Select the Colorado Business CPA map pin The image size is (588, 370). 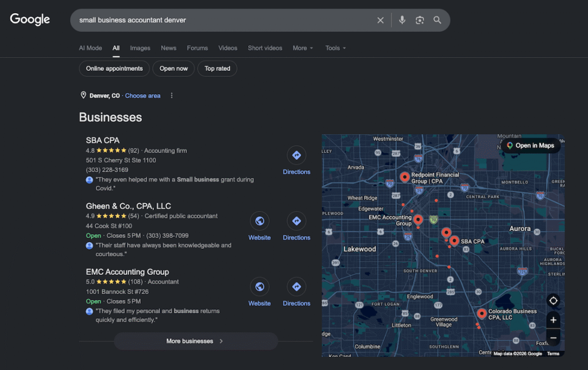[482, 313]
